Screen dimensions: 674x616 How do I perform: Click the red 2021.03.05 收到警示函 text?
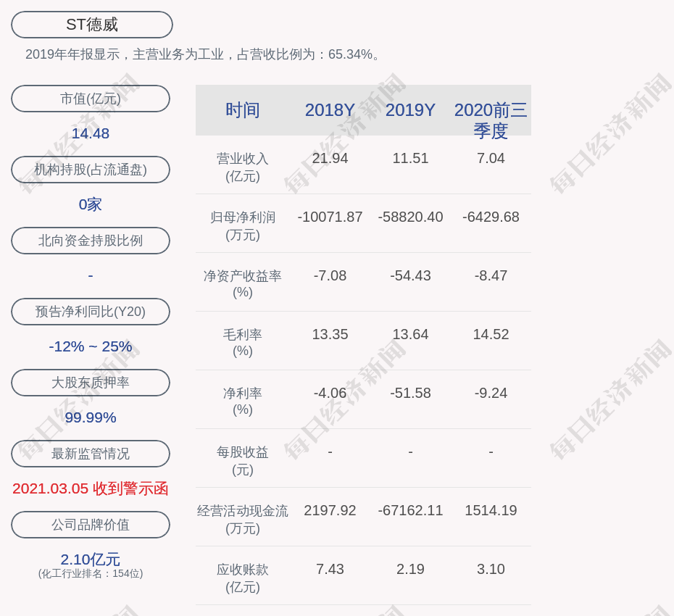tap(91, 488)
